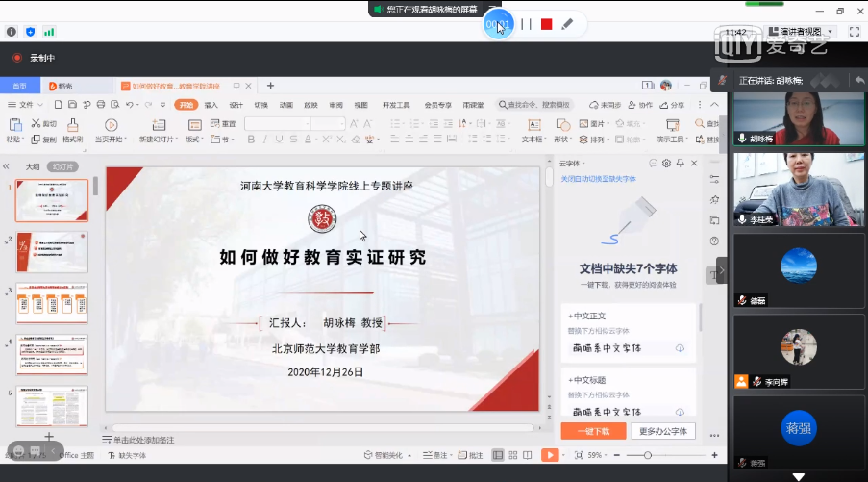This screenshot has height=482, width=868.
Task: Click the command search box
Action: (534, 105)
